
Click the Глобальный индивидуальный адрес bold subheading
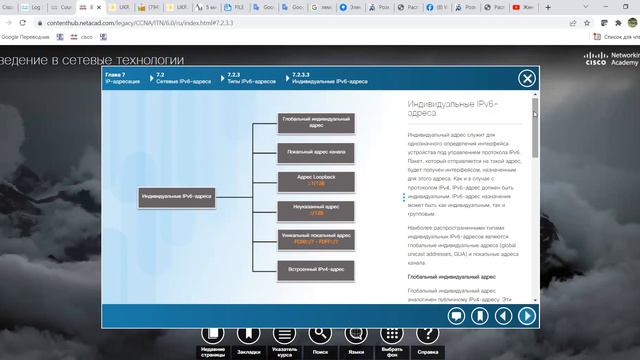pyautogui.click(x=451, y=277)
